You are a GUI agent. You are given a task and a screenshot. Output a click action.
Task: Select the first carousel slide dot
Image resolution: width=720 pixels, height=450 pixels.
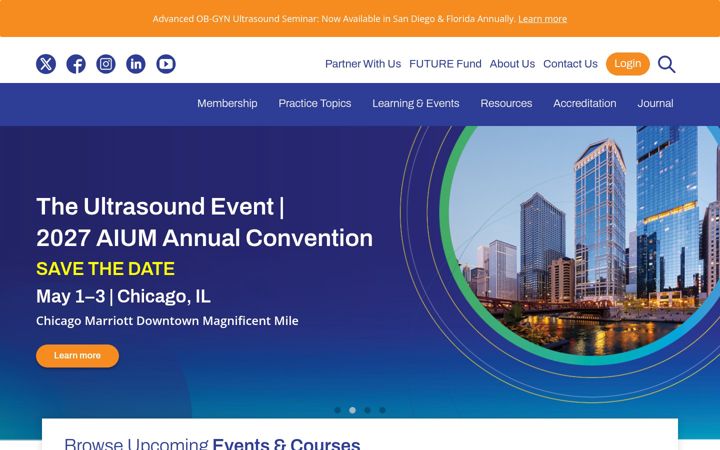coord(338,410)
